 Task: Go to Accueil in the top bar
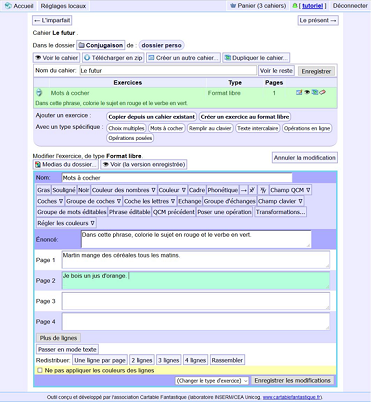[20, 6]
